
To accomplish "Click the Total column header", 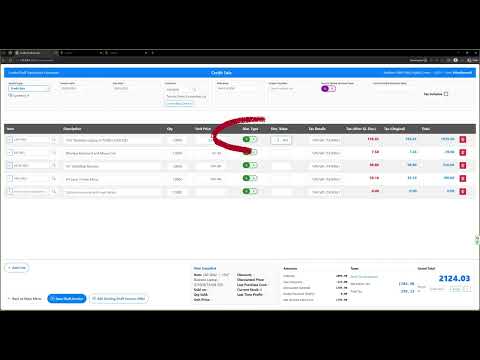I will pyautogui.click(x=426, y=129).
